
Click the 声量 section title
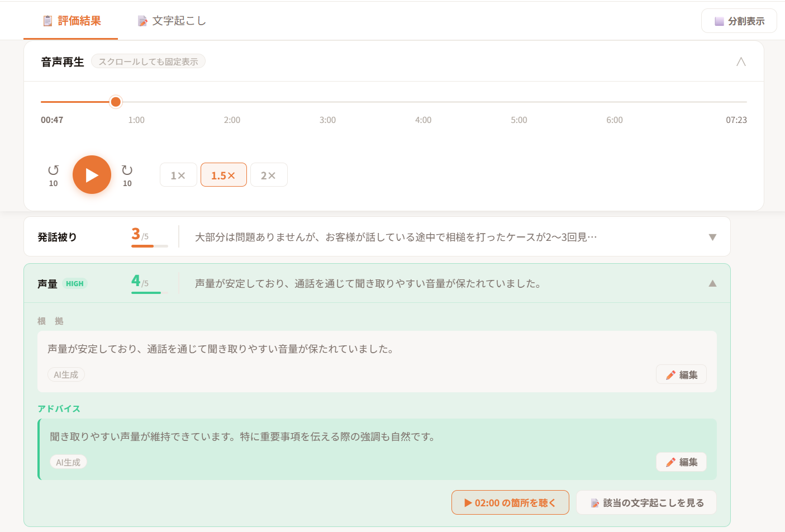coord(47,284)
